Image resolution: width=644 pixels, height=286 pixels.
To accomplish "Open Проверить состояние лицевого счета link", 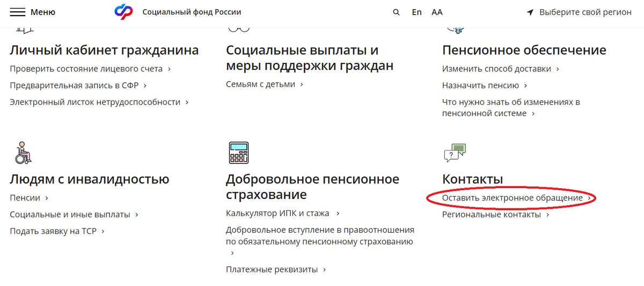I will 86,69.
